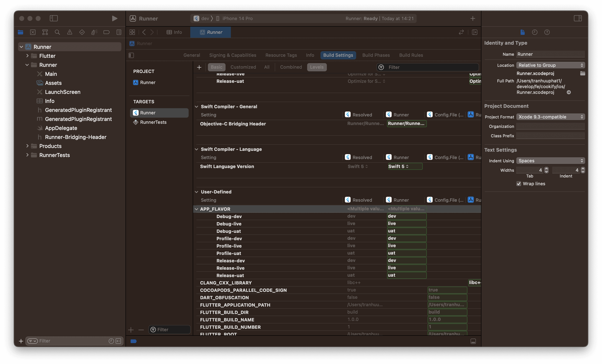Increase the Tab width stepper
602x364 pixels.
point(546,168)
